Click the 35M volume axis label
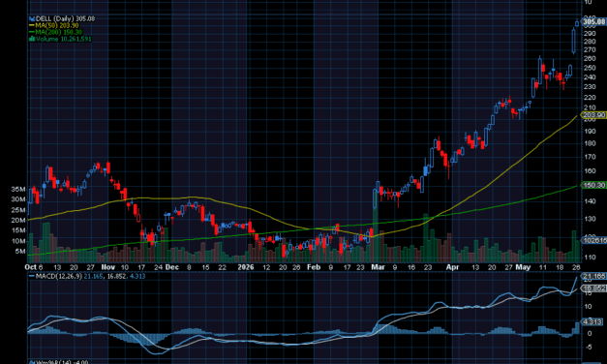 [18, 189]
